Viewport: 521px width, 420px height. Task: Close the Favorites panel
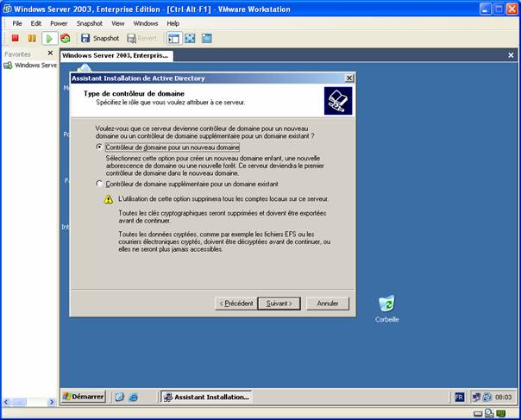(50, 53)
